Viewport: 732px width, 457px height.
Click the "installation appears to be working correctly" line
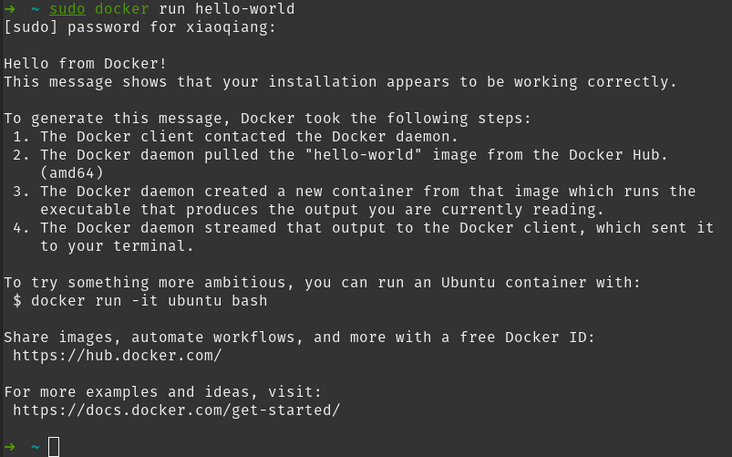pos(340,81)
